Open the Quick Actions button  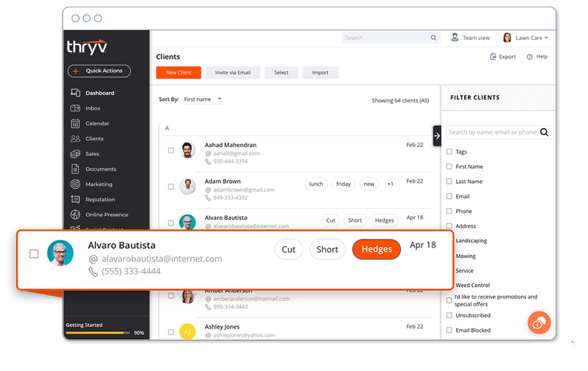click(99, 71)
